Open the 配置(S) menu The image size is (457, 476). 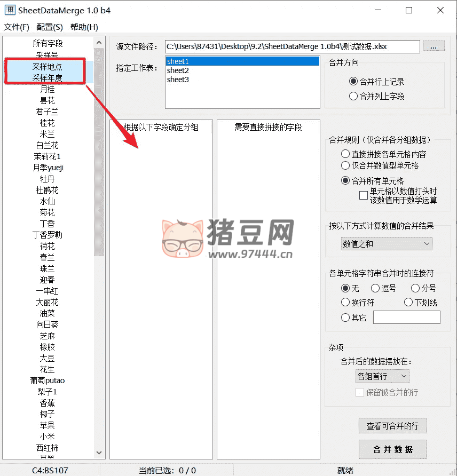(x=50, y=27)
